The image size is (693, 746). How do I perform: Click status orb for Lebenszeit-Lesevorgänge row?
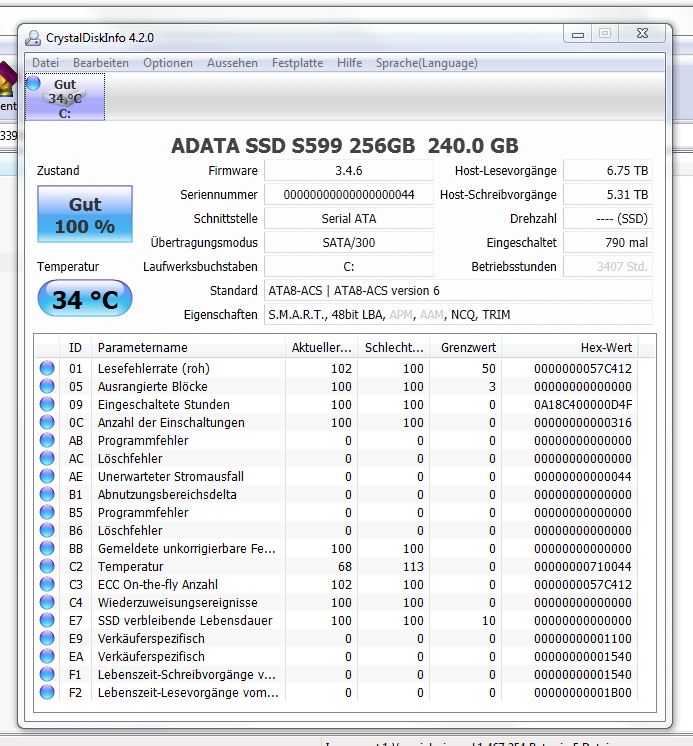[x=47, y=692]
